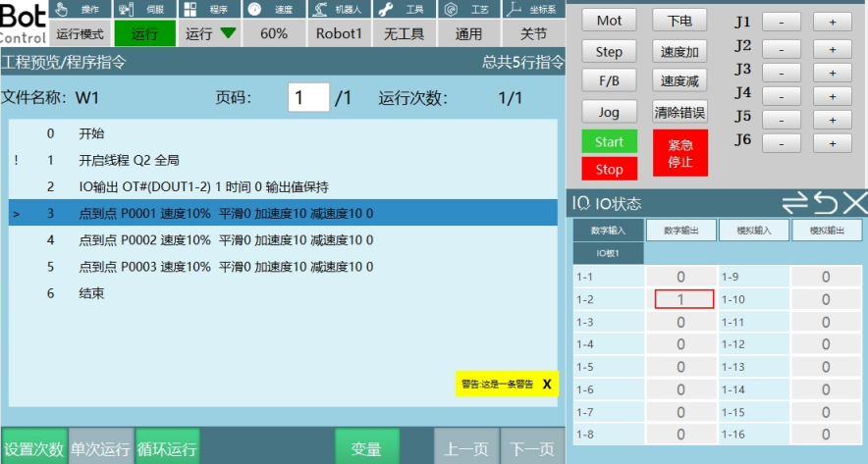
Task: Dismiss the yellow warning with X
Action: tap(547, 385)
